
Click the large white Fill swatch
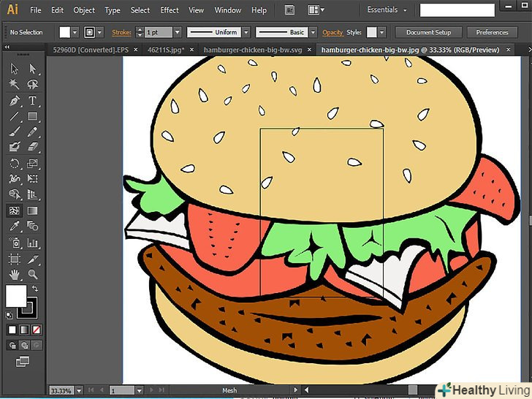pos(16,296)
